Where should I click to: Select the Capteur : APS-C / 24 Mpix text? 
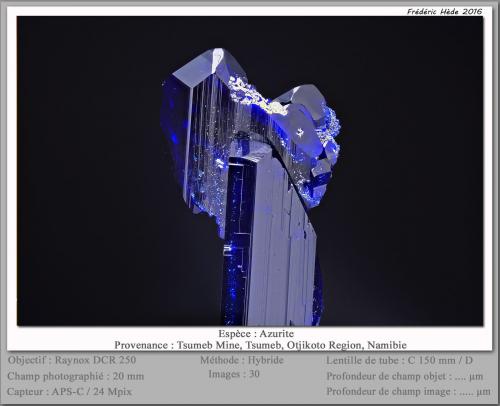click(x=69, y=391)
